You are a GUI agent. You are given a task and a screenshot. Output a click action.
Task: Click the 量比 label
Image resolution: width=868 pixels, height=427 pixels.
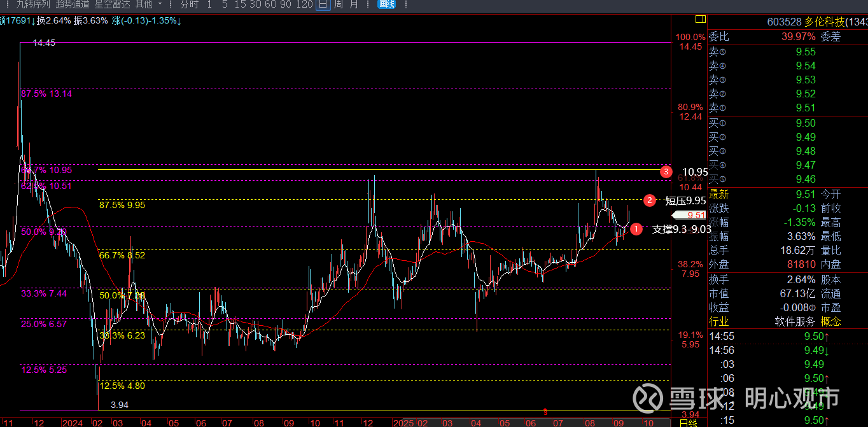(830, 251)
